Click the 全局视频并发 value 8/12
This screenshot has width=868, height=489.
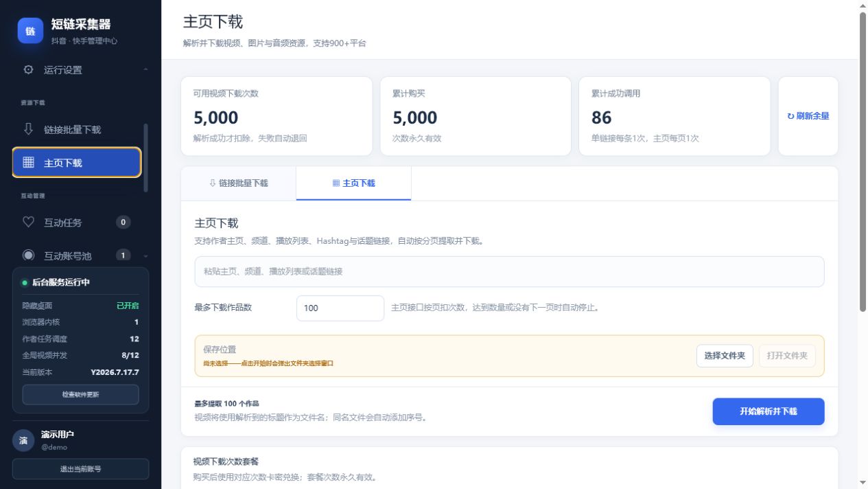130,355
